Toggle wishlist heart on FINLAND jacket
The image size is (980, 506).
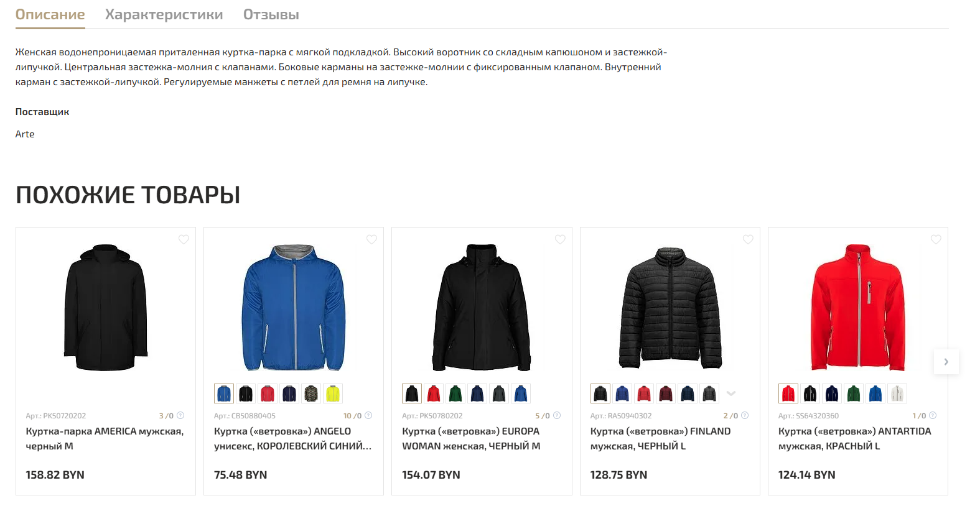click(748, 239)
